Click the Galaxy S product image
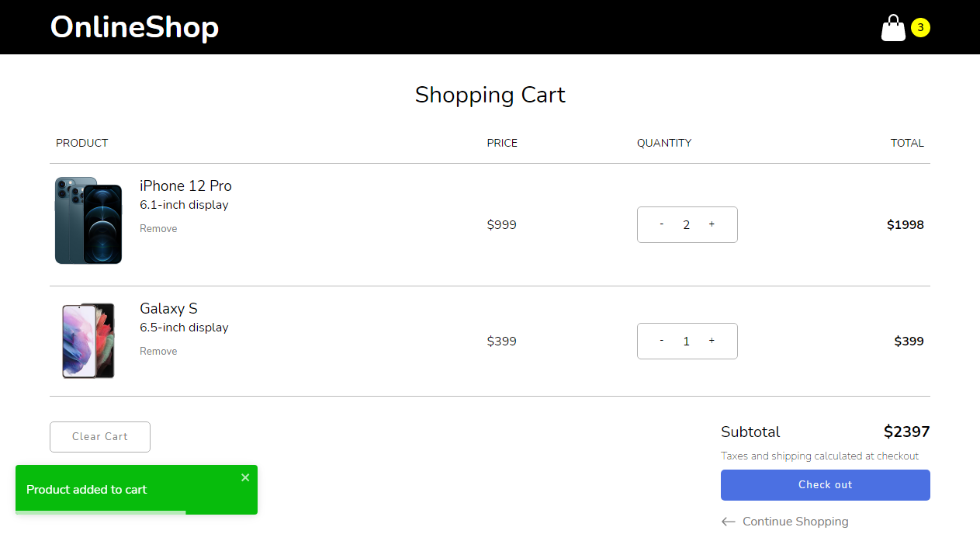 (88, 341)
